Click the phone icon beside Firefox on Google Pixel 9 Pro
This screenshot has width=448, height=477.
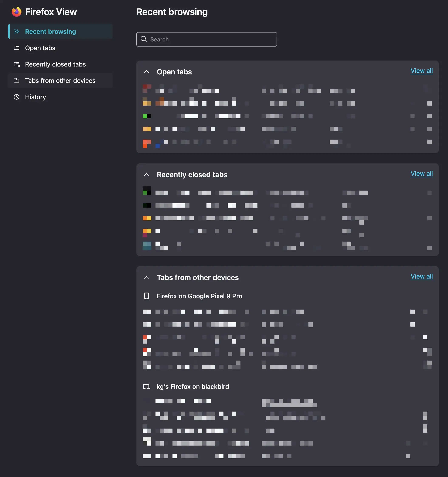(x=147, y=296)
